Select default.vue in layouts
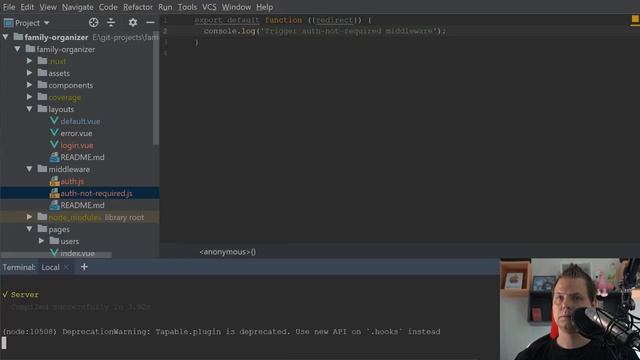 coord(80,121)
